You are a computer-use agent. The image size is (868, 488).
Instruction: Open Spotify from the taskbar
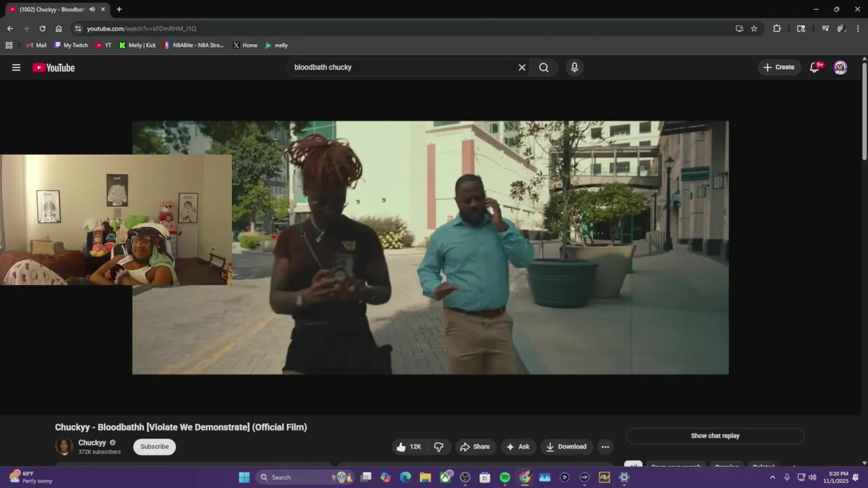coord(505,477)
